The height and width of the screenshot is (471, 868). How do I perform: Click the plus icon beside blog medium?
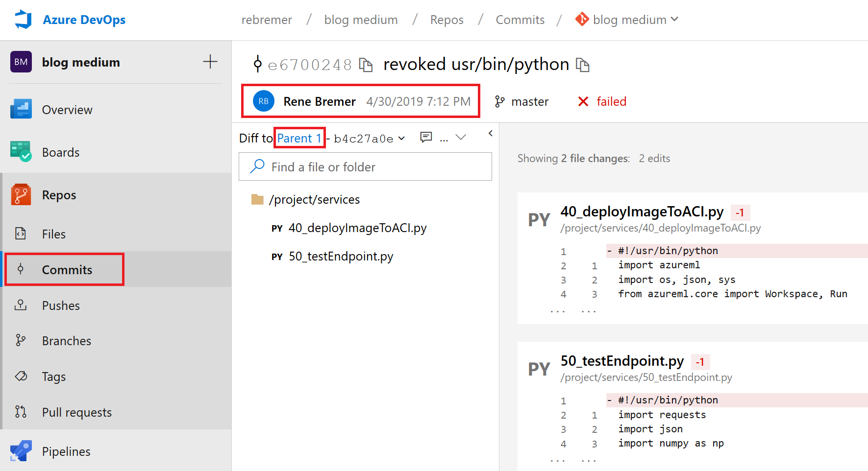click(210, 62)
